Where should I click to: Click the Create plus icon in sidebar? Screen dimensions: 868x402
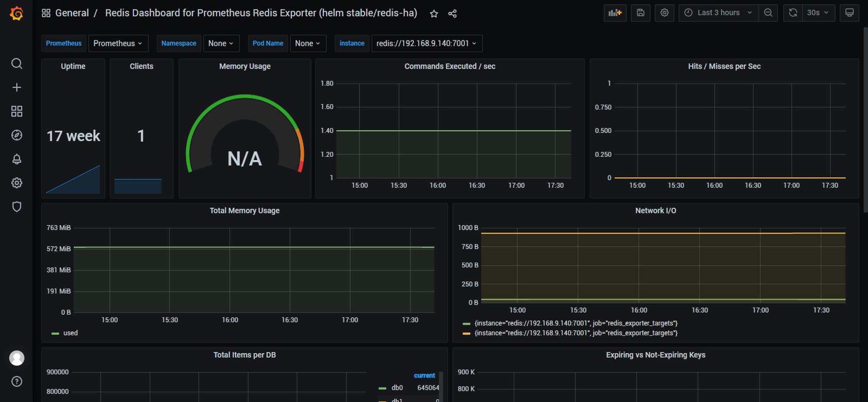pyautogui.click(x=16, y=88)
